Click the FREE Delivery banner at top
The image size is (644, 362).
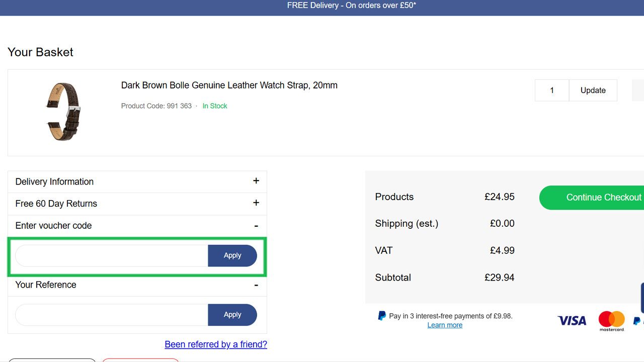pos(322,6)
